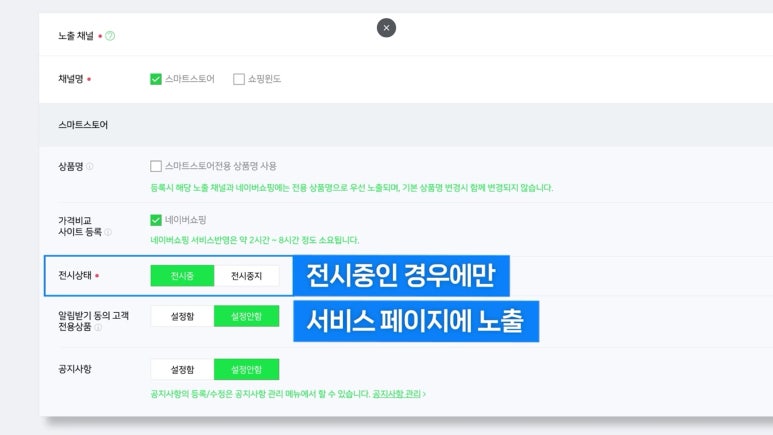Click the blue 전시중인 경우에만 callout
This screenshot has width=773, height=435.
coord(401,276)
